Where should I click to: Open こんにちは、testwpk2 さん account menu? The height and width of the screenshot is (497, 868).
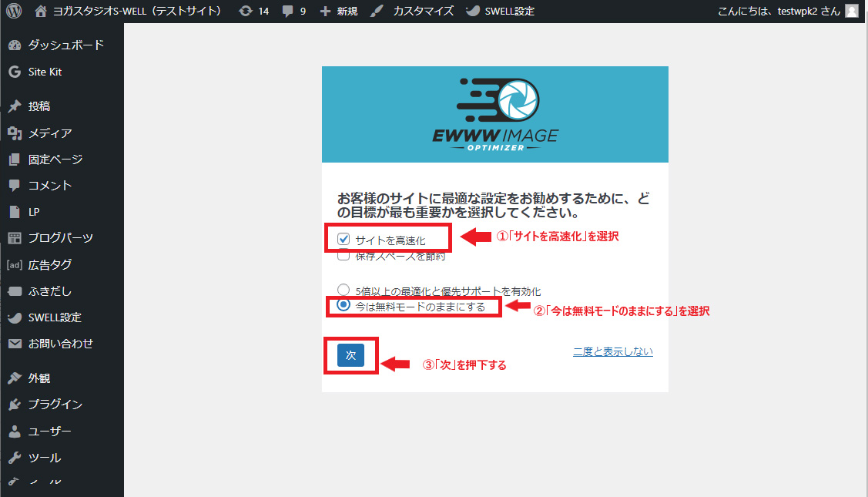779,11
